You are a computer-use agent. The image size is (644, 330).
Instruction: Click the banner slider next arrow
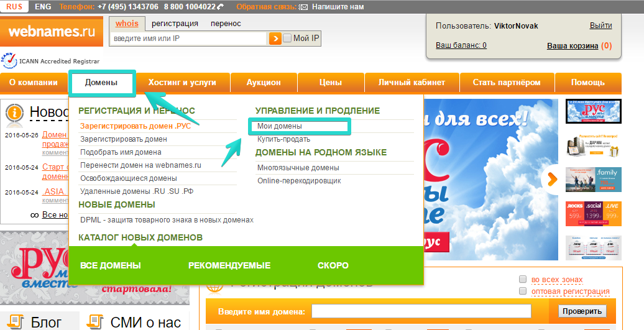[551, 180]
